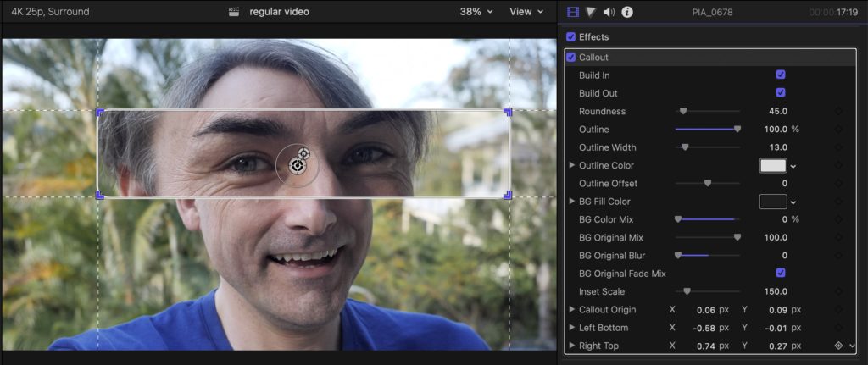
Task: Click the 4K 25p, Surround format text
Action: pyautogui.click(x=50, y=12)
